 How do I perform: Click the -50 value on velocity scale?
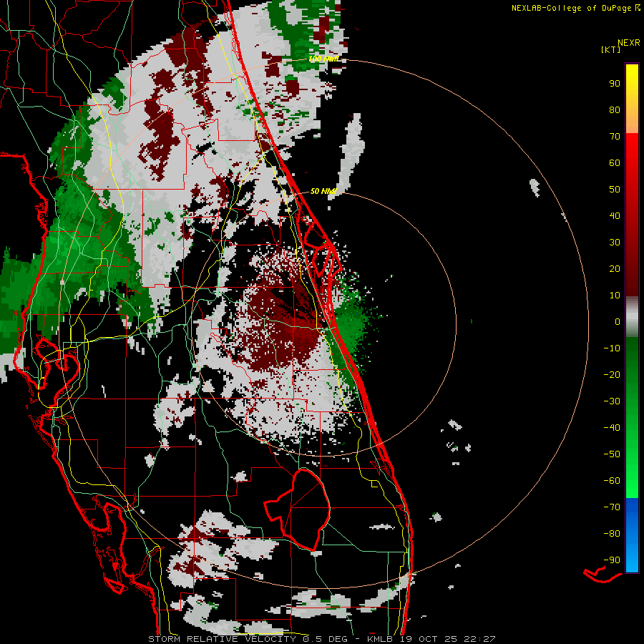click(x=612, y=454)
